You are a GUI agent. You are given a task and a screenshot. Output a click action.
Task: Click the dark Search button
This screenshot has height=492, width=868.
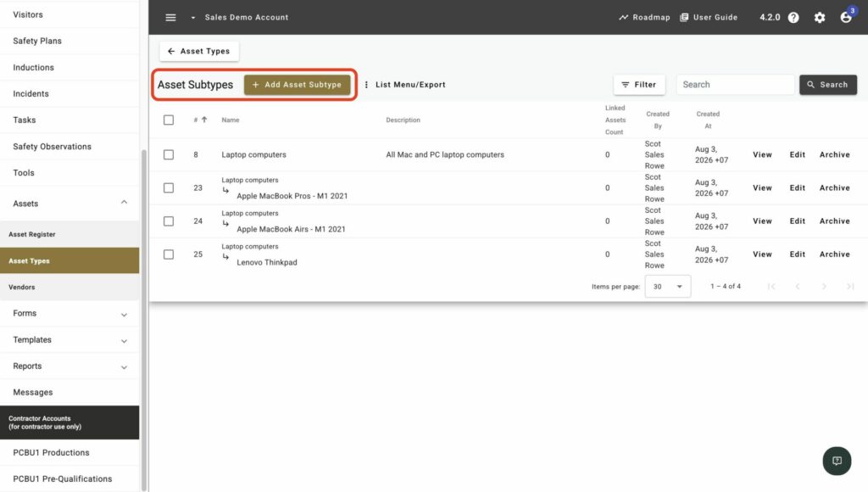pos(827,85)
